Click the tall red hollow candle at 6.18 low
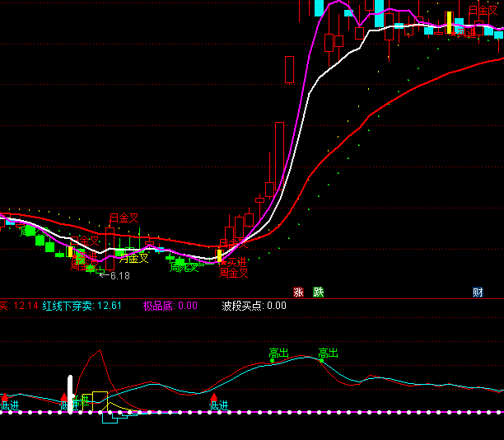Screen dimensions: 504x440 110,248
